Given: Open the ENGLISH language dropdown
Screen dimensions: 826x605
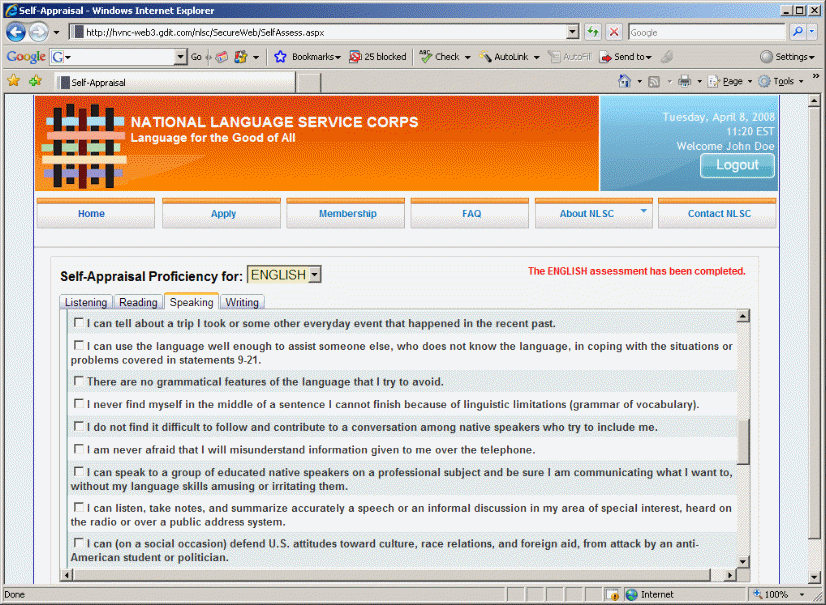Looking at the screenshot, I should coord(314,275).
